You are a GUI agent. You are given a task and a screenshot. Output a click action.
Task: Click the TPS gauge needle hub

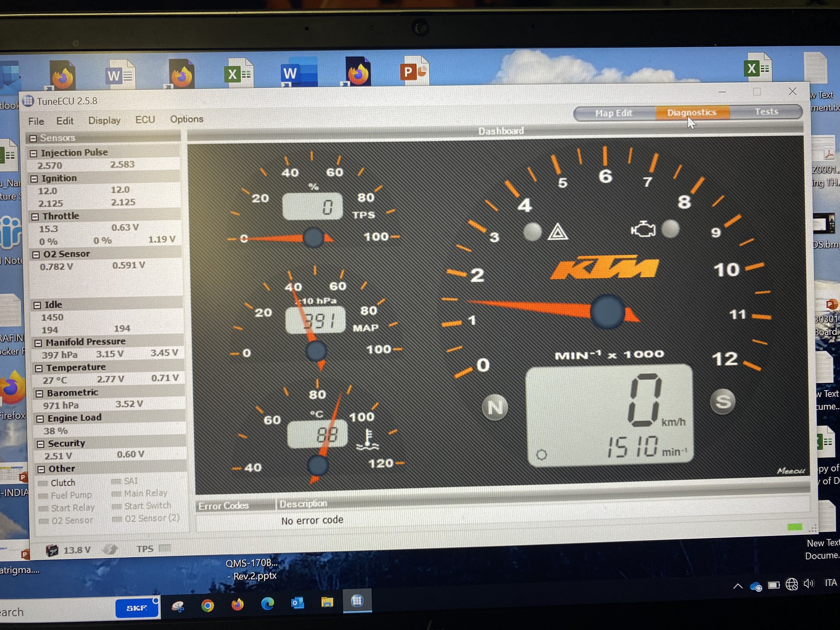[313, 237]
